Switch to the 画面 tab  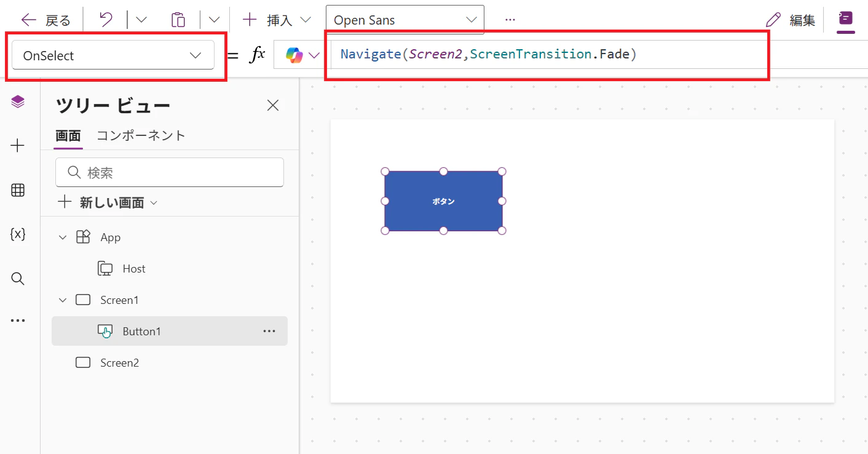click(68, 135)
